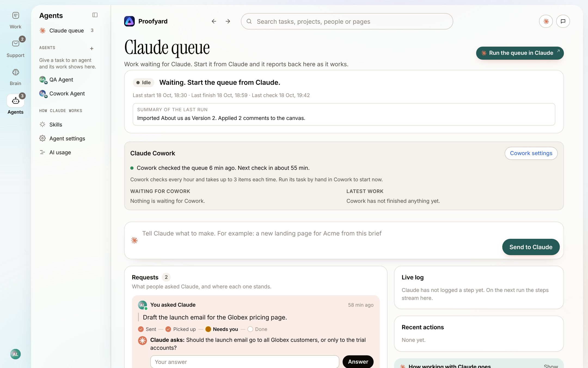
Task: Click the Send to Claude button
Action: pyautogui.click(x=531, y=247)
